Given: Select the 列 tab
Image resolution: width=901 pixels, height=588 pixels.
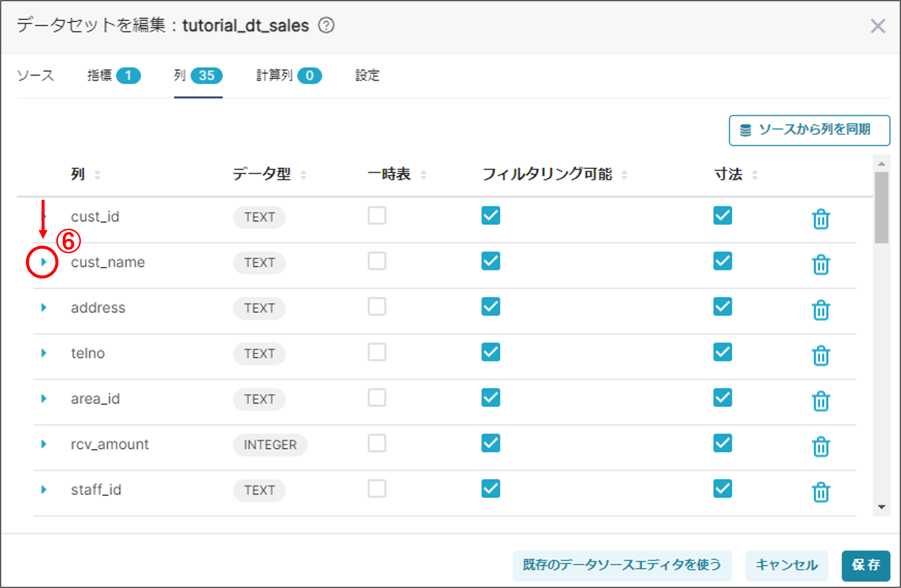Looking at the screenshot, I should (198, 76).
